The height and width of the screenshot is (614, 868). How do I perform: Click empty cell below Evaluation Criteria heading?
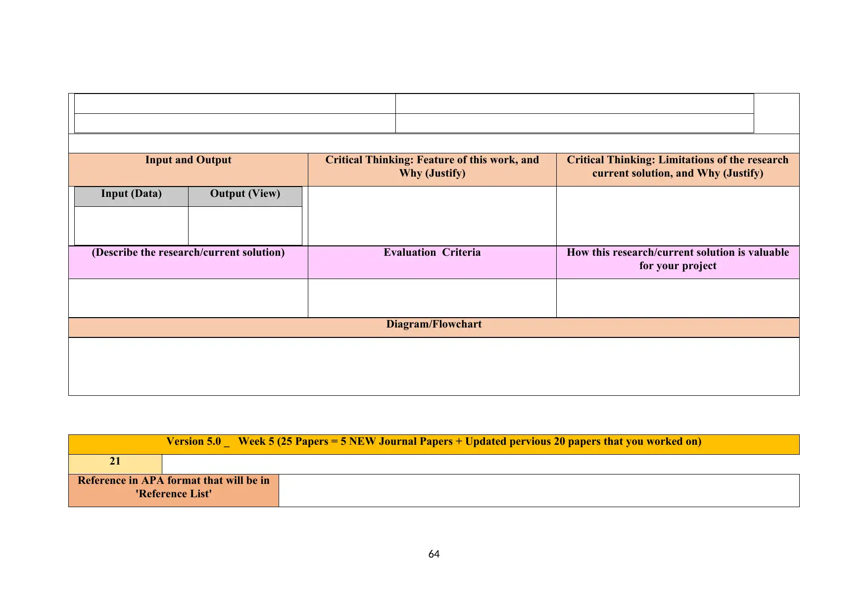(432, 298)
